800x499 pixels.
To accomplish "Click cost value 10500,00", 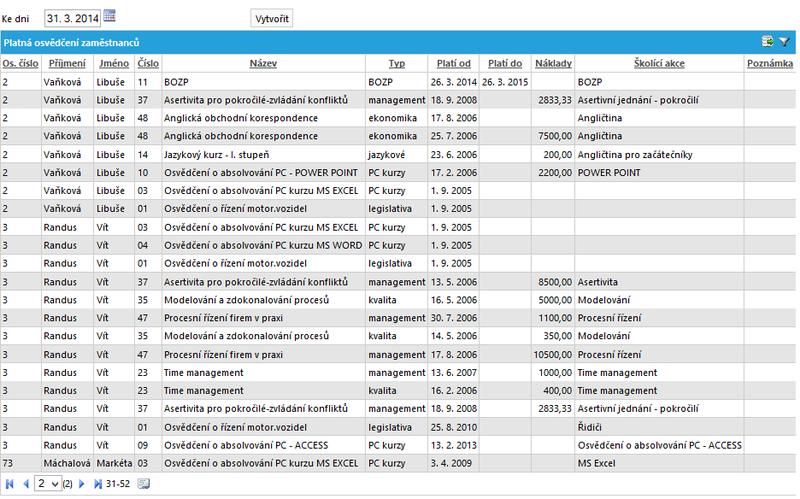I will coord(553,355).
